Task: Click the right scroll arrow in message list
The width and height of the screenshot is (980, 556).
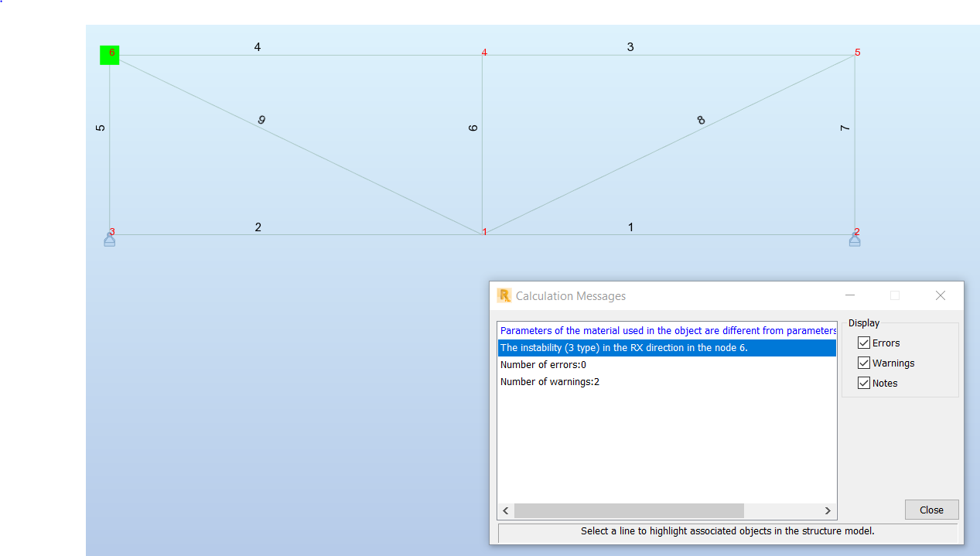Action: (x=828, y=510)
